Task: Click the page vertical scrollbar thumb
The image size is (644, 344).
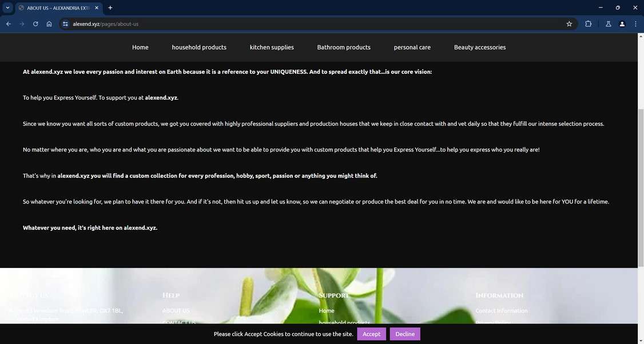Action: 641,187
